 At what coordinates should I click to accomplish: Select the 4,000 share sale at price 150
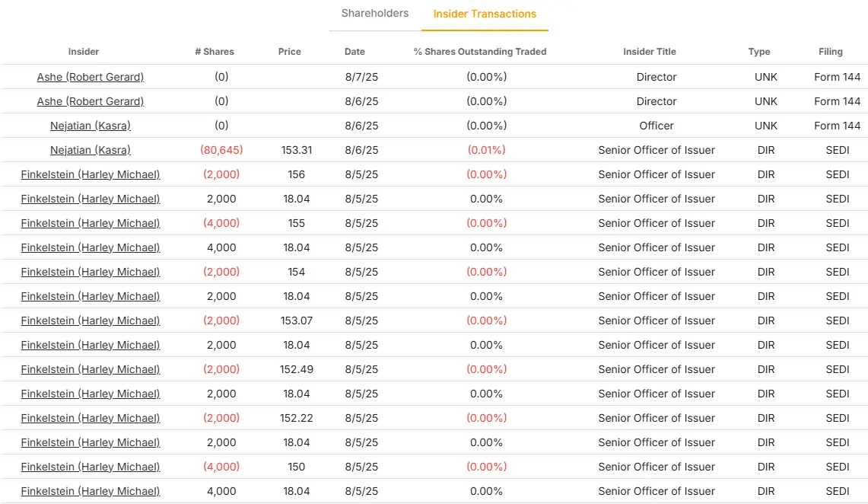pos(434,467)
